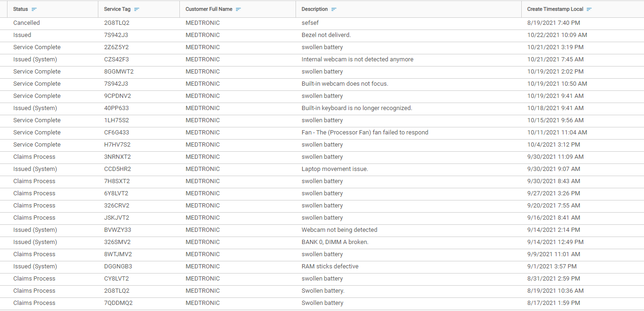644x311 pixels.
Task: Click the Create Timestamp Local filter icon
Action: (589, 9)
